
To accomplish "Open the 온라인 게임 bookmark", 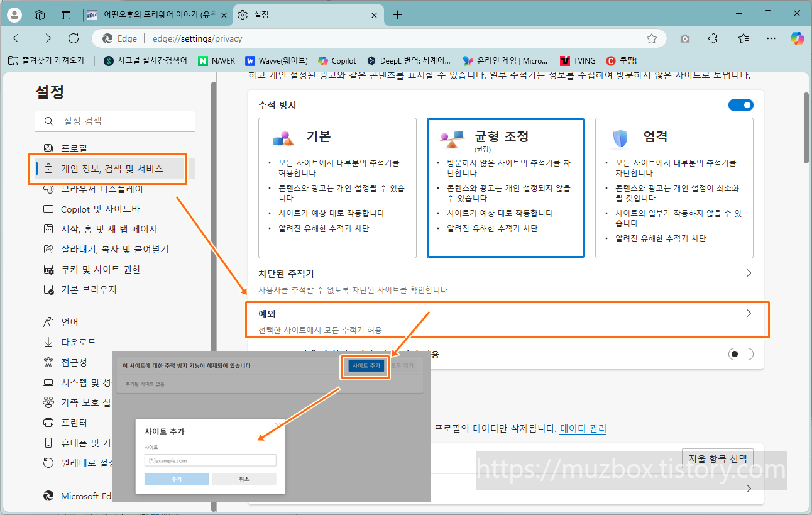I will coord(505,61).
